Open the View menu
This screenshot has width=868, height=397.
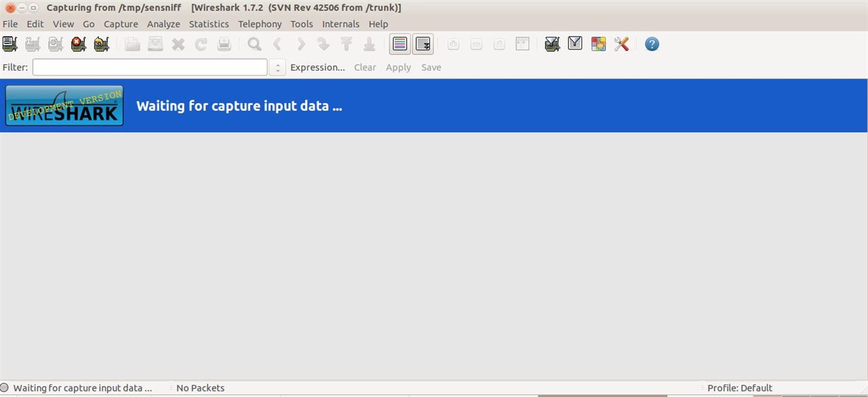point(64,24)
